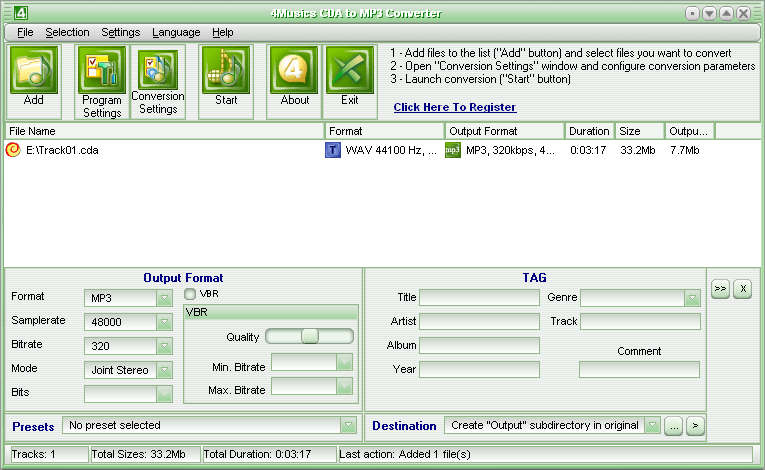Open Conversion Settings from the toolbar
The height and width of the screenshot is (470, 765).
pos(158,70)
